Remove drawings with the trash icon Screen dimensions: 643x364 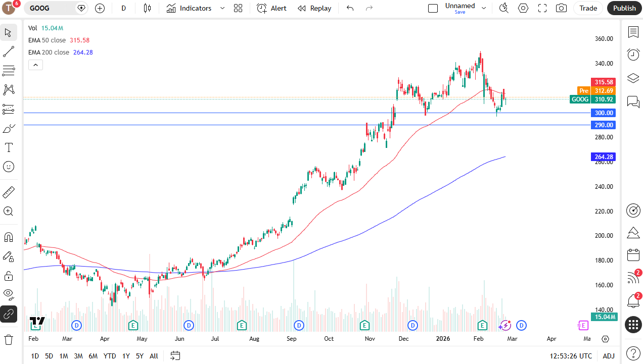click(9, 339)
